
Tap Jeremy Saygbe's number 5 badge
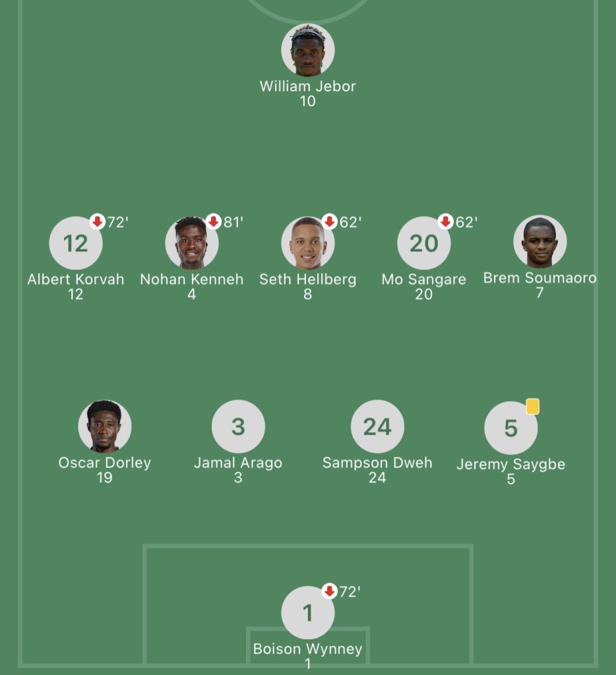click(511, 428)
